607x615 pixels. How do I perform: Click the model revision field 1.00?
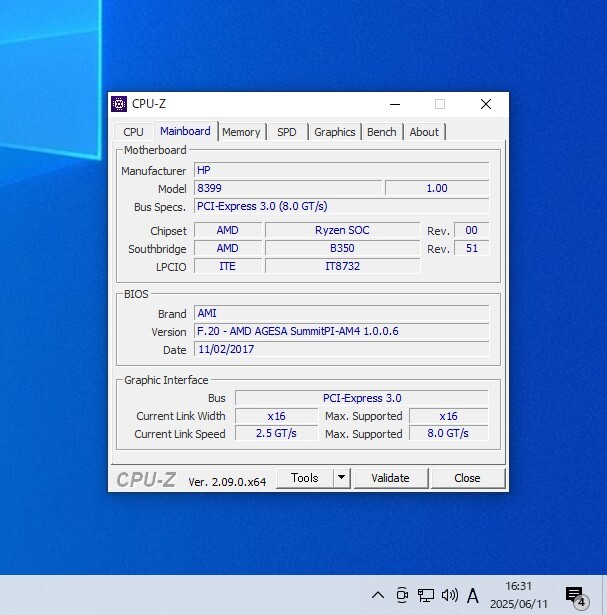(437, 188)
